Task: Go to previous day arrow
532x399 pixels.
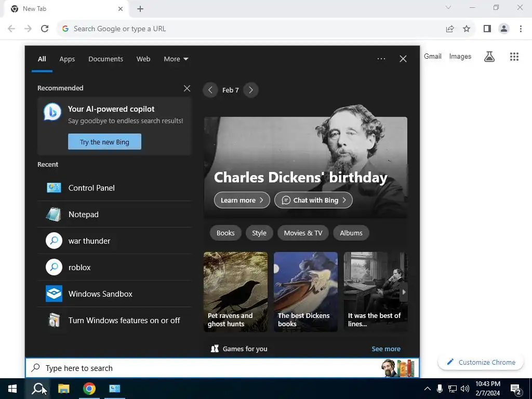Action: pos(210,90)
